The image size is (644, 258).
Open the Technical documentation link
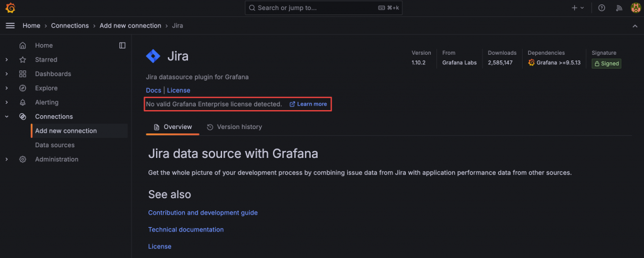point(186,230)
